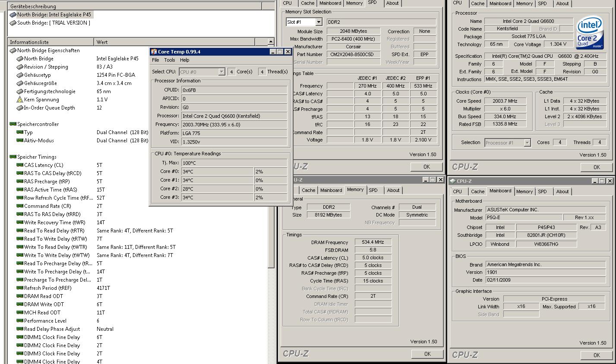
Task: Click the Gerätebeschreibung header
Action: [134, 6]
